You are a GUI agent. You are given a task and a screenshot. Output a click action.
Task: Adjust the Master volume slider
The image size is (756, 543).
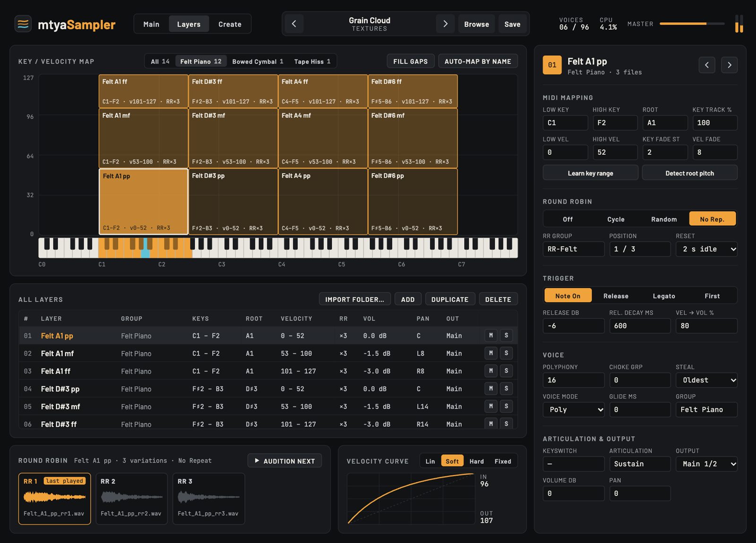[x=692, y=24]
